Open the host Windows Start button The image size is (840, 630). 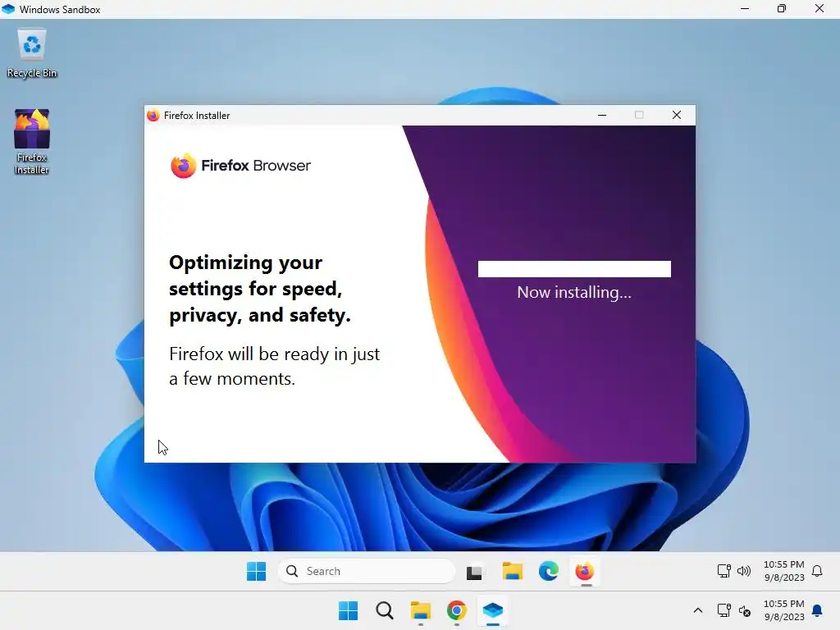click(x=348, y=610)
